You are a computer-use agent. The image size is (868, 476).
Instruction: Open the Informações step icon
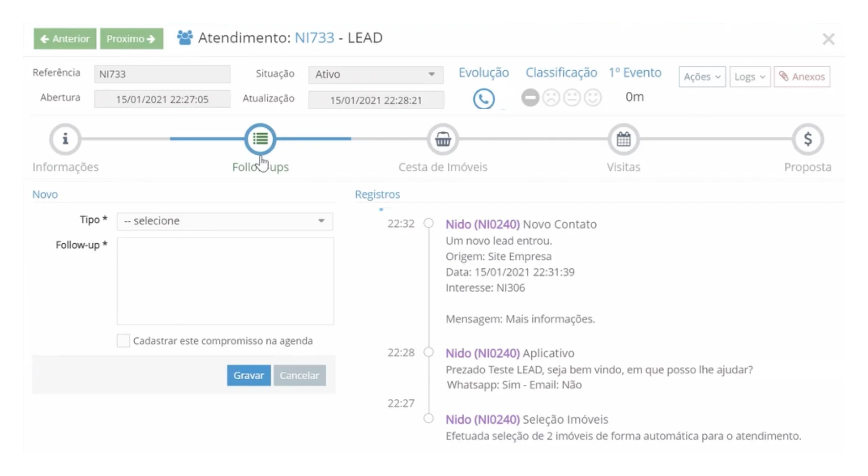pyautogui.click(x=65, y=139)
